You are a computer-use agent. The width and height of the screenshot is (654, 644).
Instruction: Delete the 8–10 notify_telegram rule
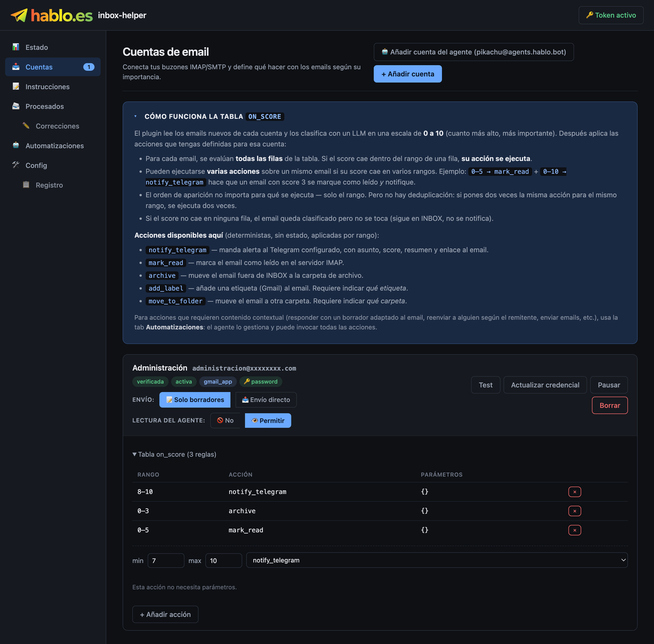[575, 492]
